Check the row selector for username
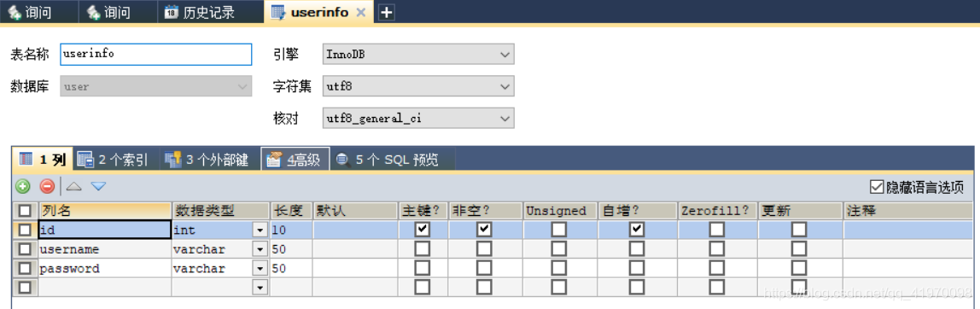980x309 pixels. click(25, 249)
